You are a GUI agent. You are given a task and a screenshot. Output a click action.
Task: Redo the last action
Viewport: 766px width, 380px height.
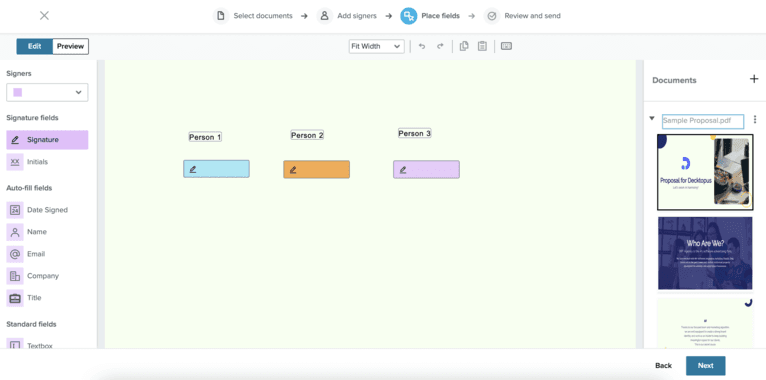click(440, 46)
